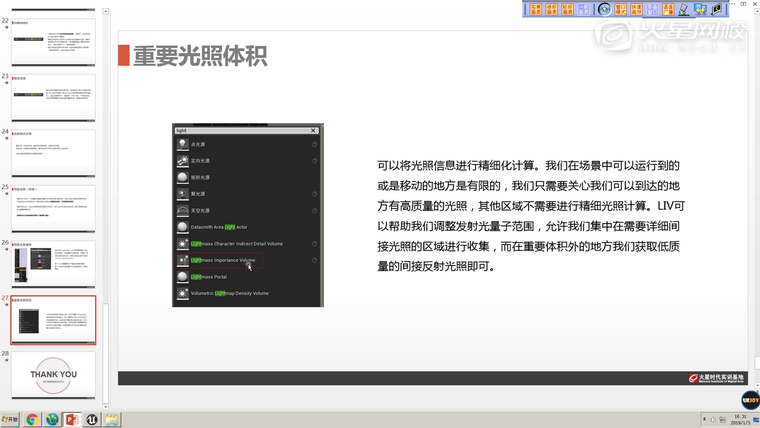Image resolution: width=760 pixels, height=428 pixels.
Task: Click the round compass icon in floating toolbar
Action: (x=604, y=9)
